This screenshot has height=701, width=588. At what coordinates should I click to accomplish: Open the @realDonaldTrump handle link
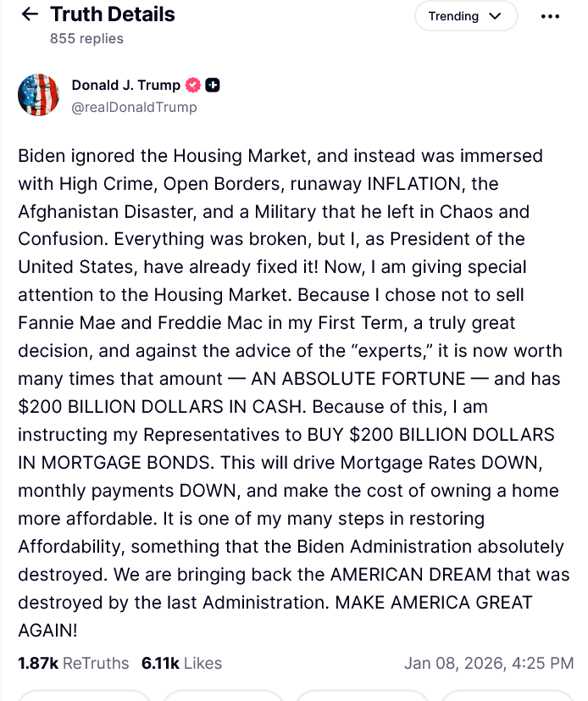(x=134, y=107)
